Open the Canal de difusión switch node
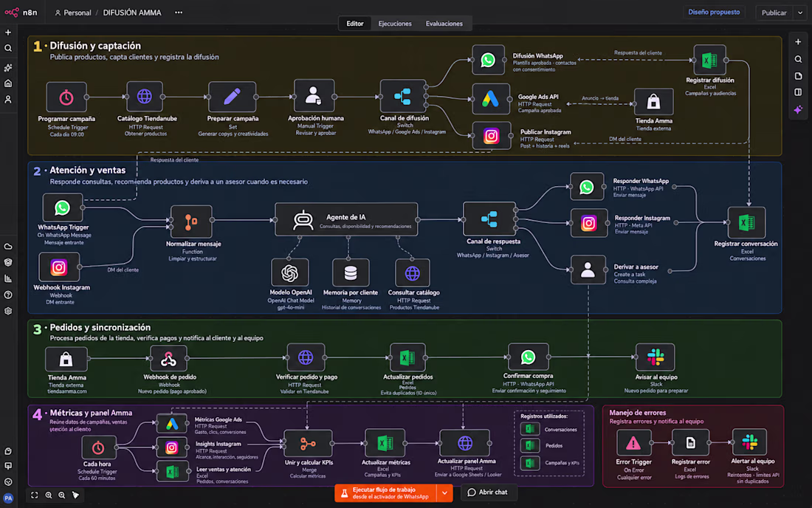 [403, 96]
